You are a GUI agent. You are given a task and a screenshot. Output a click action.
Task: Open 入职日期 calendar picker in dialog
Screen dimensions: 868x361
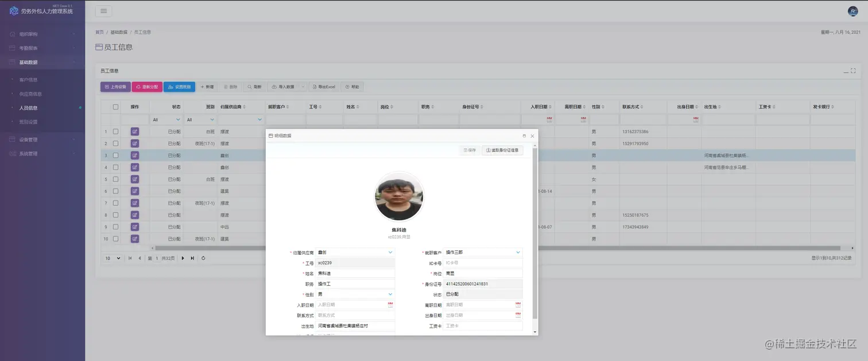pyautogui.click(x=390, y=305)
